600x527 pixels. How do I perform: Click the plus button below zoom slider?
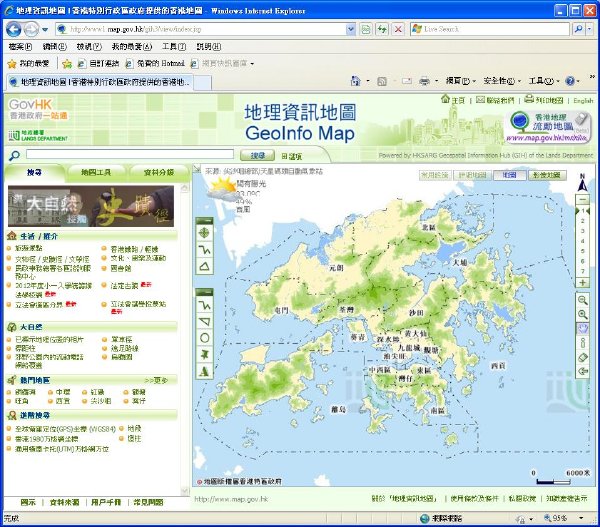click(x=582, y=282)
